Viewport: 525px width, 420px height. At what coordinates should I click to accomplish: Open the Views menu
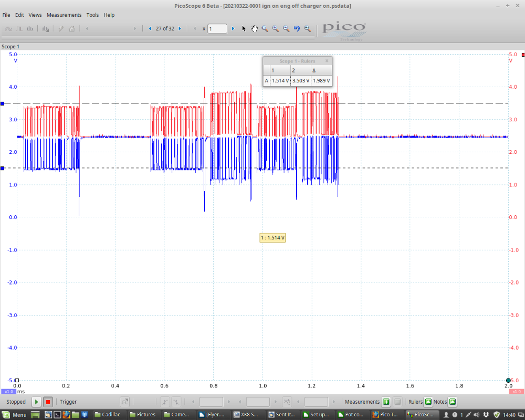pyautogui.click(x=35, y=15)
